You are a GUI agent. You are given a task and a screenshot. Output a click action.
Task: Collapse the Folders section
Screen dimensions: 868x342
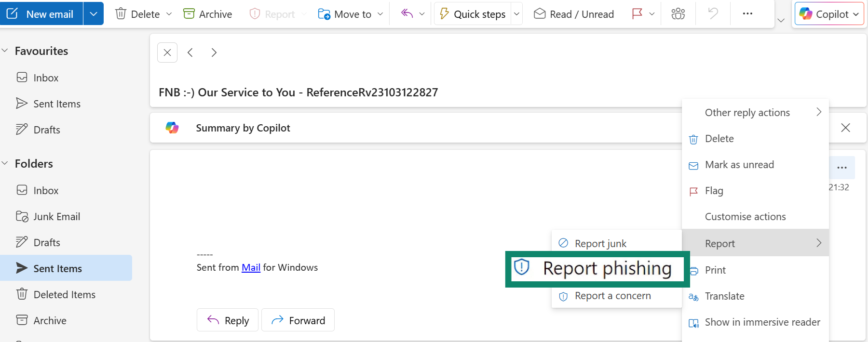point(5,163)
